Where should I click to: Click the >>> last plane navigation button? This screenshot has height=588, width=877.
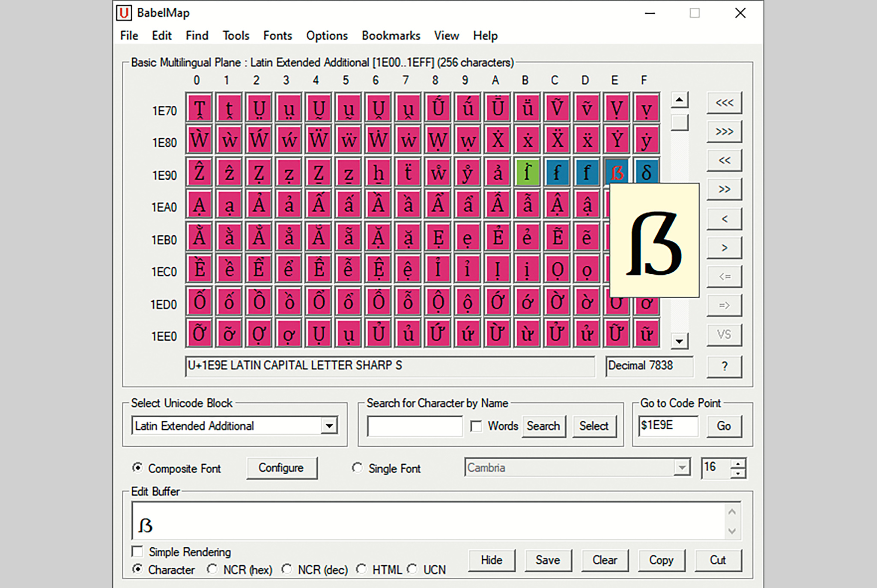724,131
